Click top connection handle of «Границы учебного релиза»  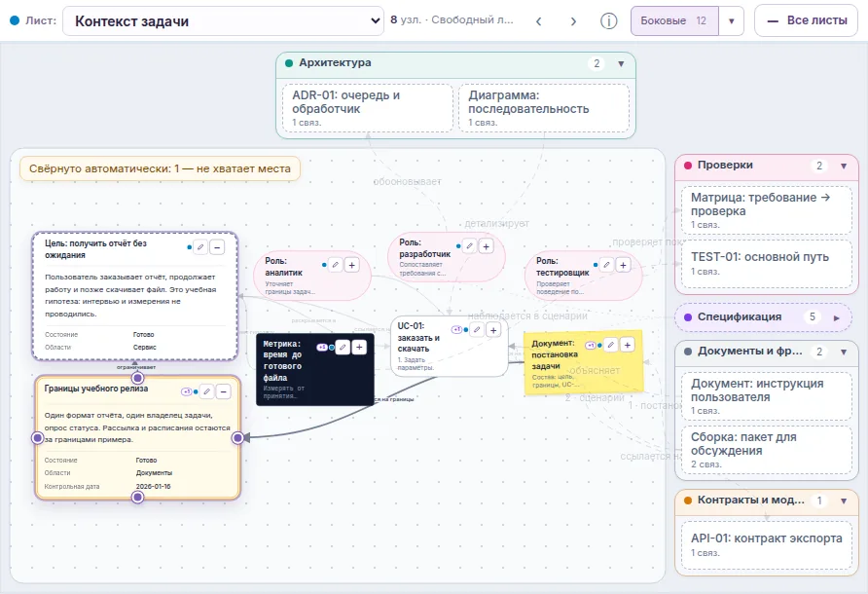pyautogui.click(x=138, y=378)
